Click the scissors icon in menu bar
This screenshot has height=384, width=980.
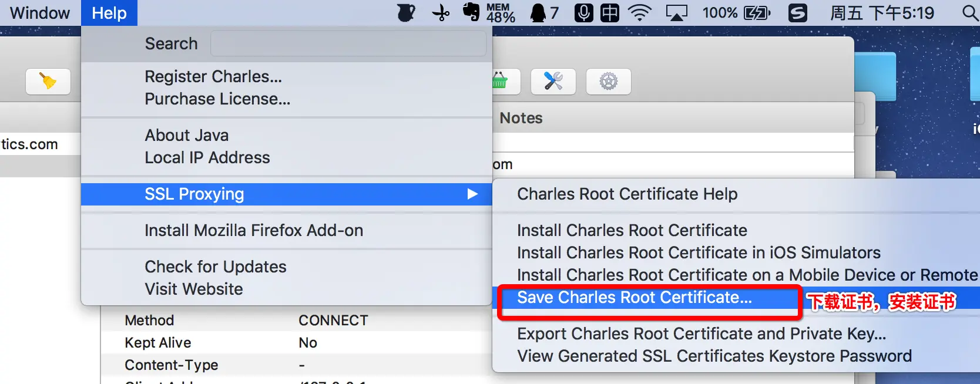[x=441, y=12]
